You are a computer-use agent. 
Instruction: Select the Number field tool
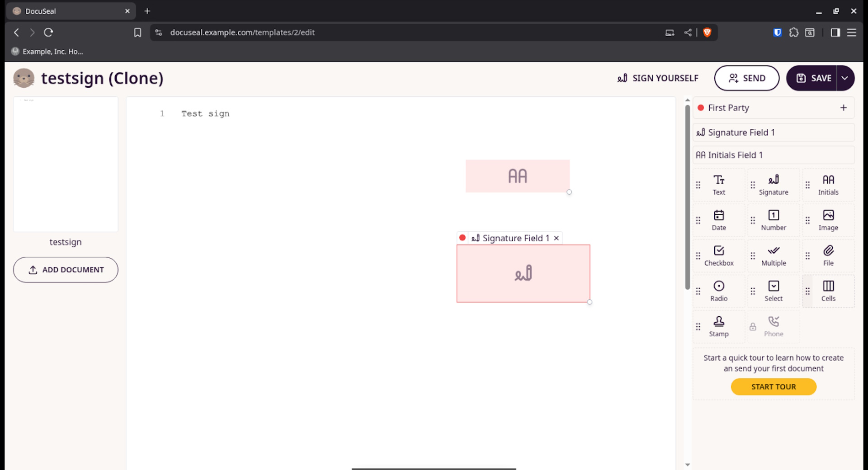tap(773, 220)
